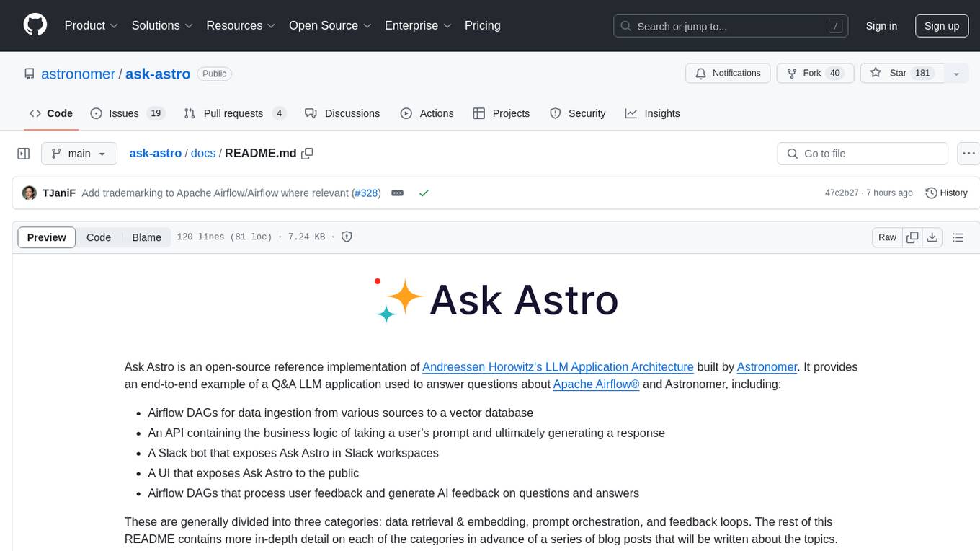Focus the Search or jump to field
980x551 pixels.
pyautogui.click(x=731, y=26)
